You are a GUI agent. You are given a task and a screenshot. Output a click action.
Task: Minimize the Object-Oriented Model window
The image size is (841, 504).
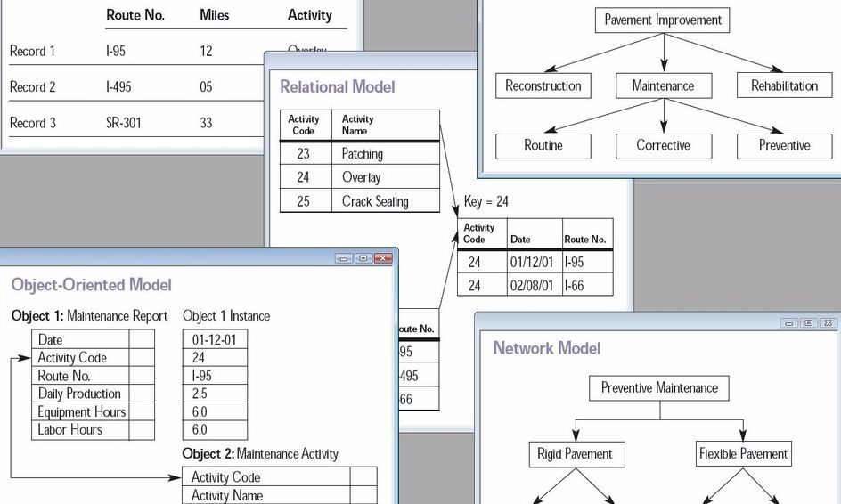[344, 258]
